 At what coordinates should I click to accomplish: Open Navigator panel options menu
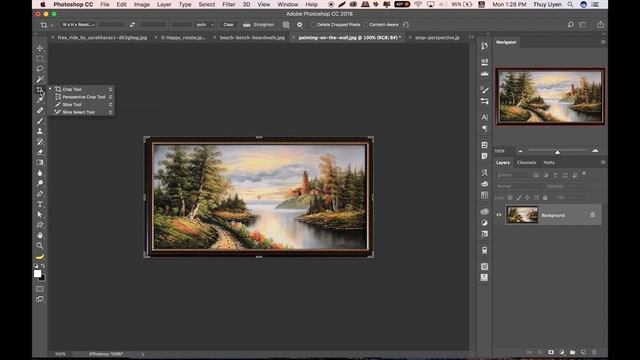coord(603,42)
